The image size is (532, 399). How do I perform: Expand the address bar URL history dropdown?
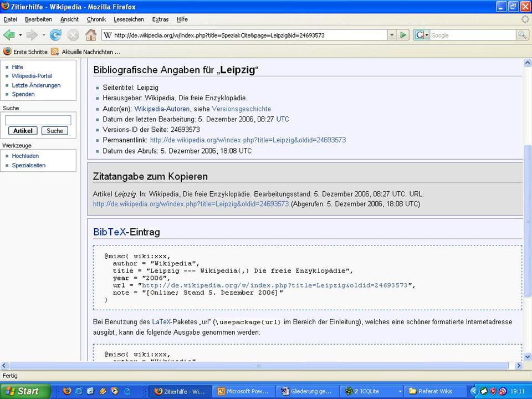392,35
